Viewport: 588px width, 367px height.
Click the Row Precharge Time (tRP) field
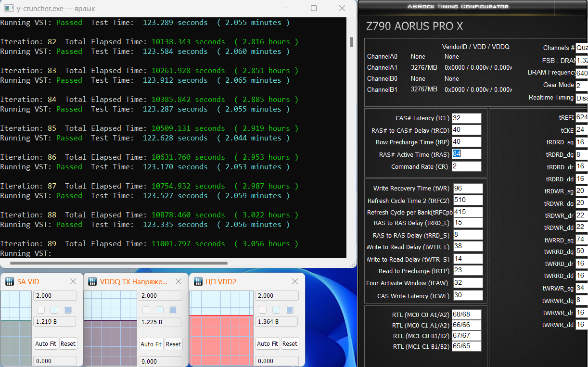tap(466, 142)
